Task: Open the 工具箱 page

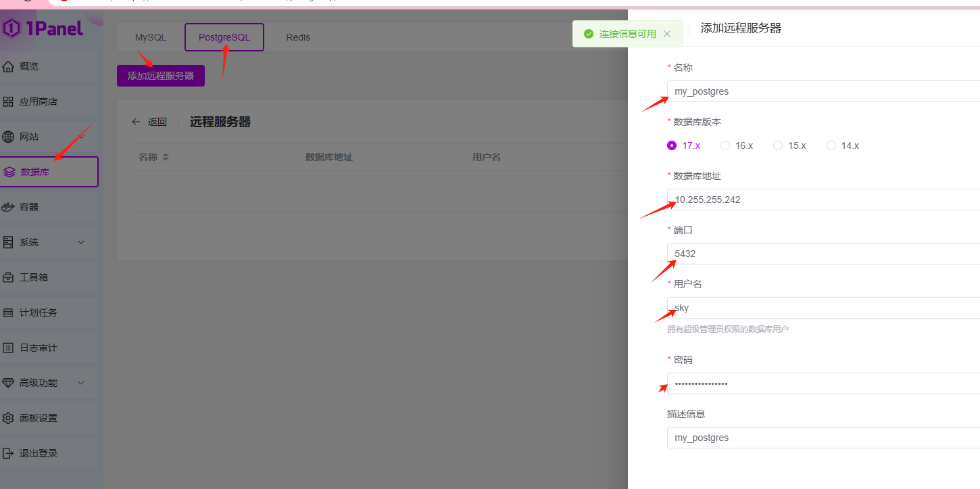Action: coord(49,277)
